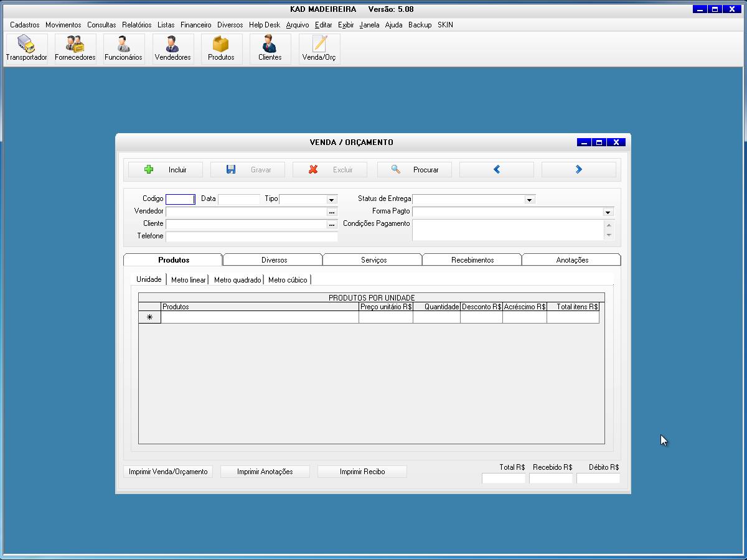Viewport: 747px width, 560px height.
Task: Click the Produtos column header in grid
Action: 260,307
